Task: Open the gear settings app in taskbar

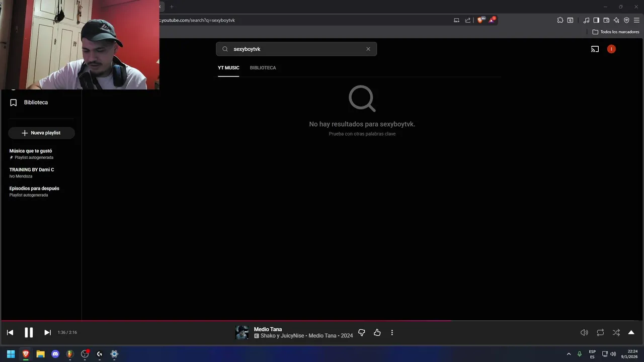Action: (114, 354)
